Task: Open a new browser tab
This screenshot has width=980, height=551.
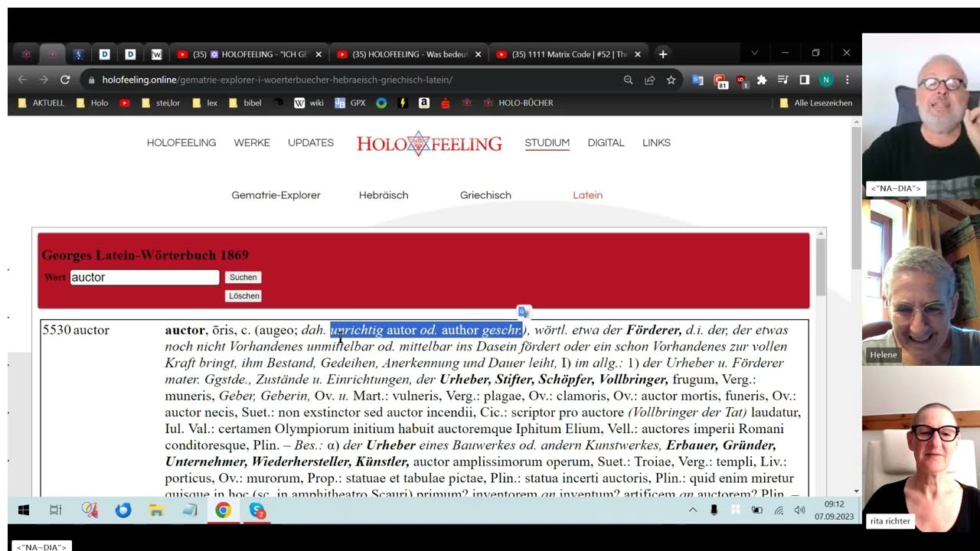Action: (x=663, y=54)
